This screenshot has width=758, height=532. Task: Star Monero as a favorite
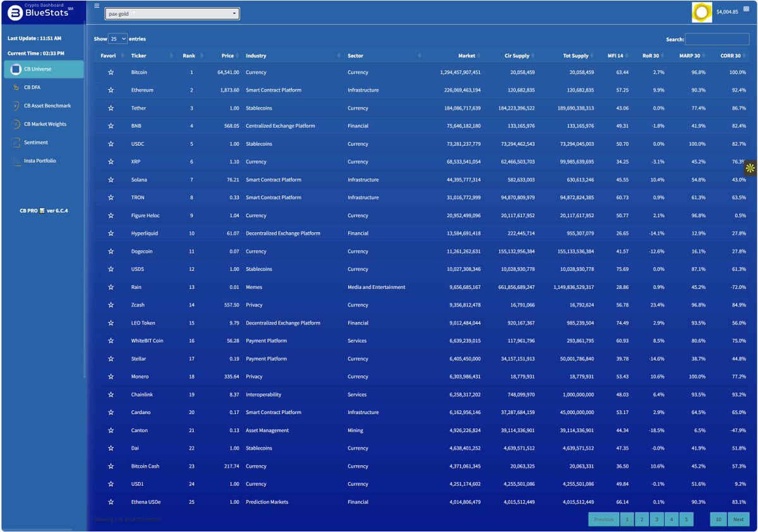pyautogui.click(x=111, y=377)
